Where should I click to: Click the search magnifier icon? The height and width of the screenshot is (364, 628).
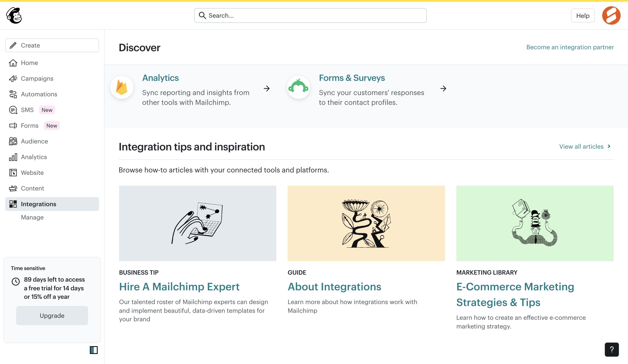click(x=202, y=15)
